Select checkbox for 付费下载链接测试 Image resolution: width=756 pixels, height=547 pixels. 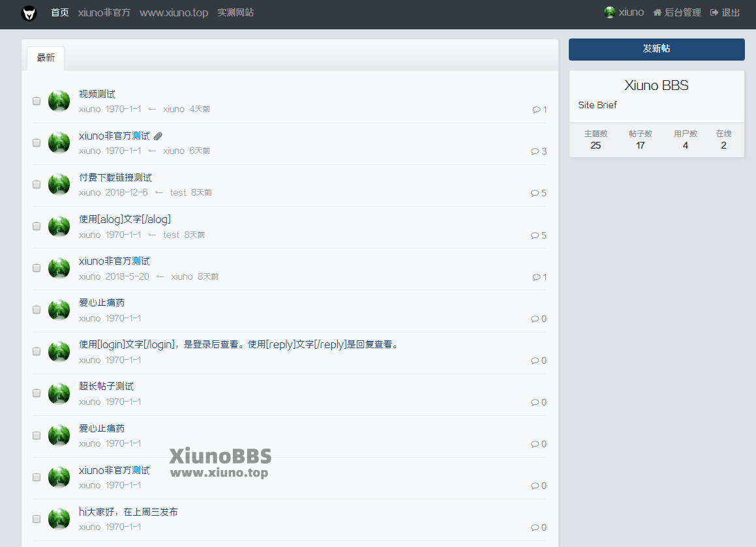[x=37, y=185]
